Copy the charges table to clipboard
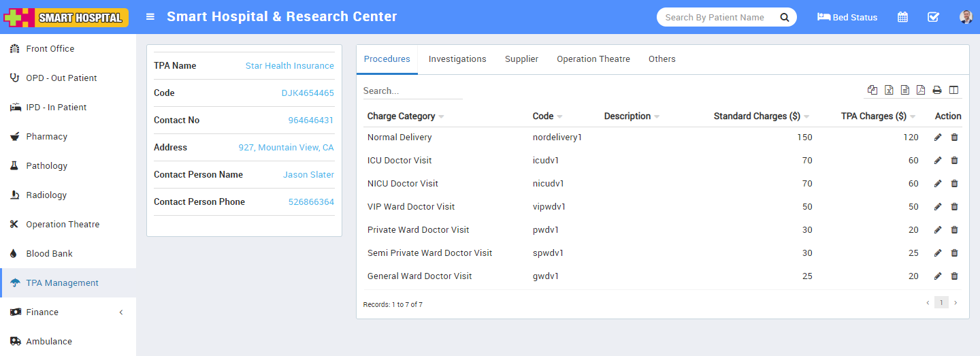Viewport: 980px width, 356px height. [x=872, y=90]
